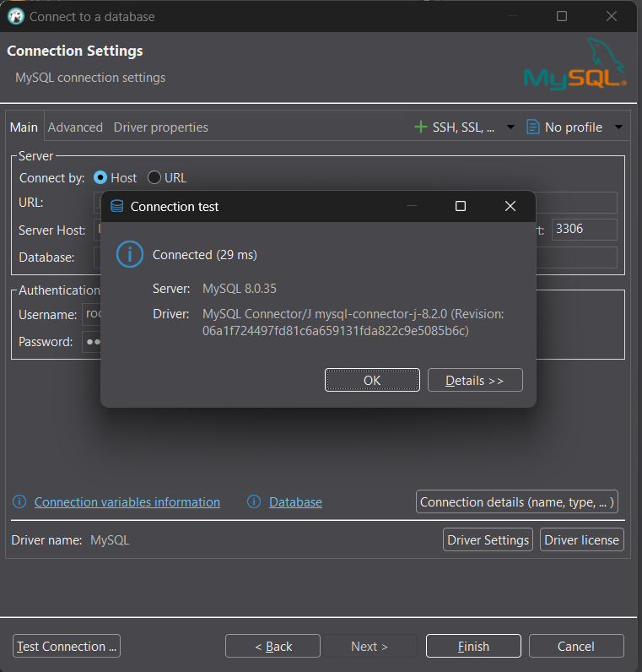Select the URL radio button
642x672 pixels.
tap(154, 177)
